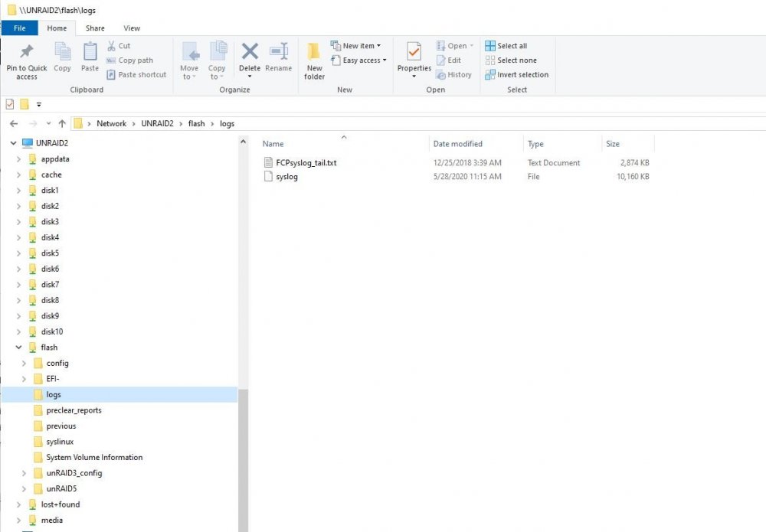Open the File menu tab
Viewport: 766px width, 532px height.
coord(20,28)
